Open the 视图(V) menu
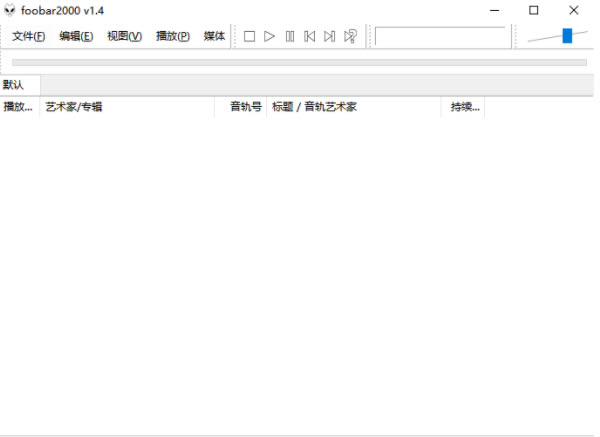Image resolution: width=600 pixels, height=437 pixels. [x=124, y=36]
